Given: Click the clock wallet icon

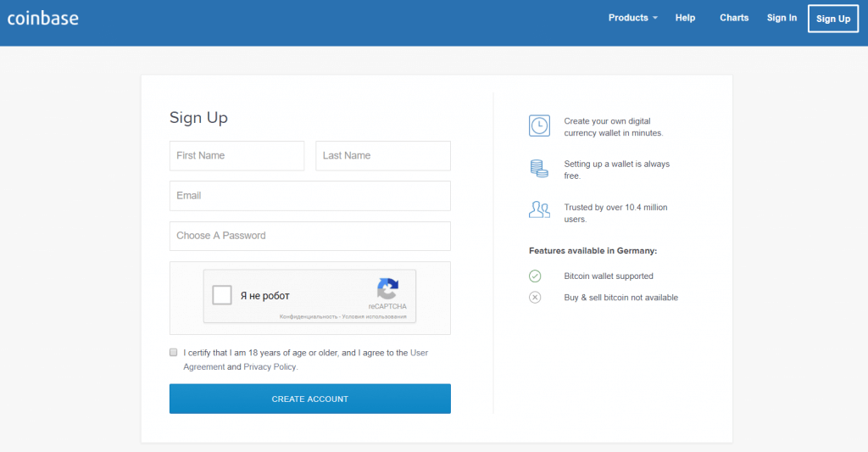Looking at the screenshot, I should 539,126.
